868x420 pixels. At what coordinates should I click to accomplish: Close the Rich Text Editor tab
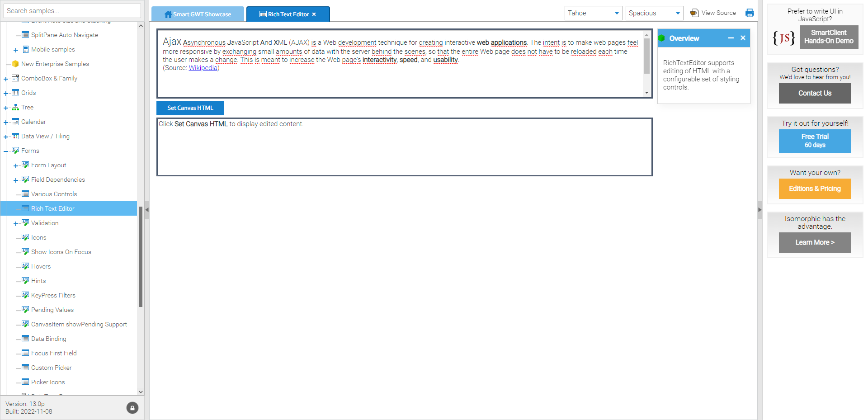pyautogui.click(x=314, y=14)
